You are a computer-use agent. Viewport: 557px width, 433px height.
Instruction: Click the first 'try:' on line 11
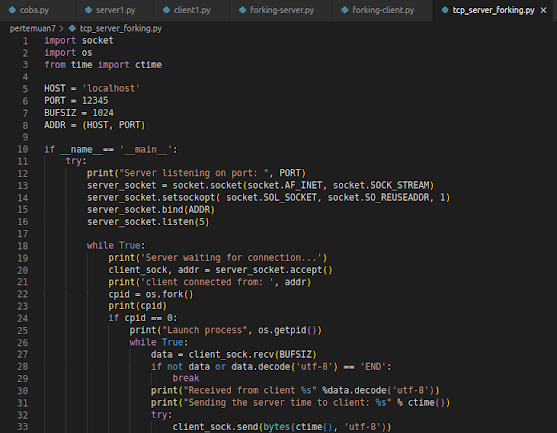[76, 161]
